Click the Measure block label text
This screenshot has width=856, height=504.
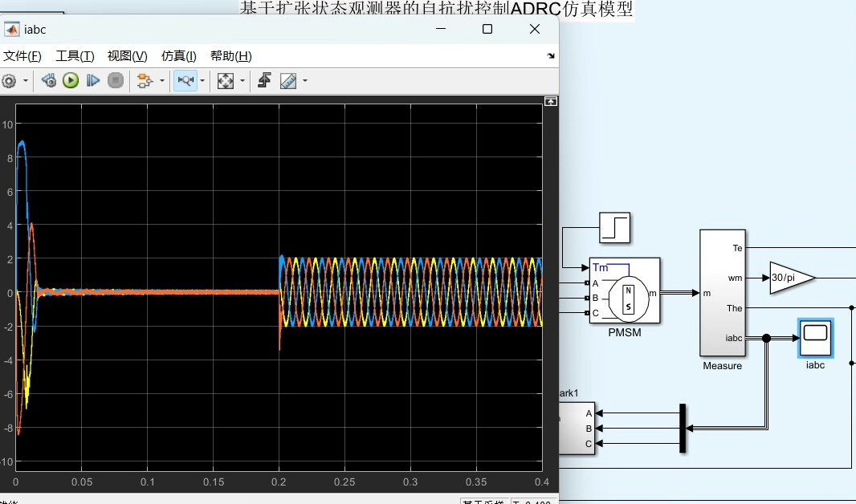pos(722,365)
